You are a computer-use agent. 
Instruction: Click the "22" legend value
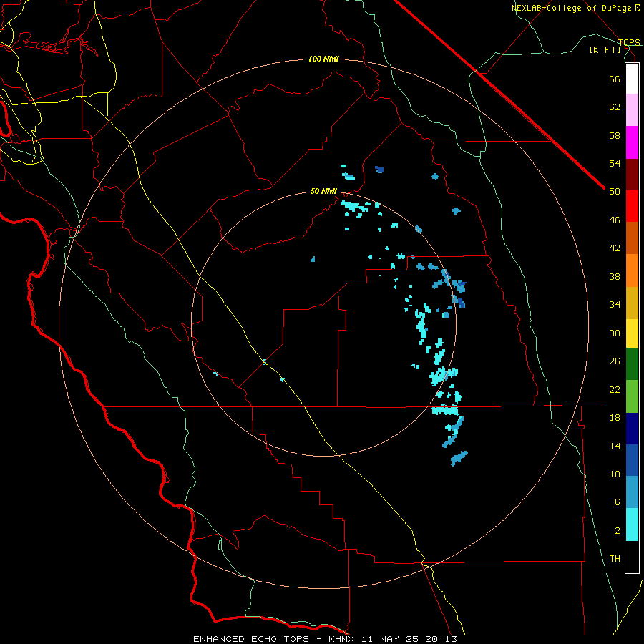coord(615,389)
